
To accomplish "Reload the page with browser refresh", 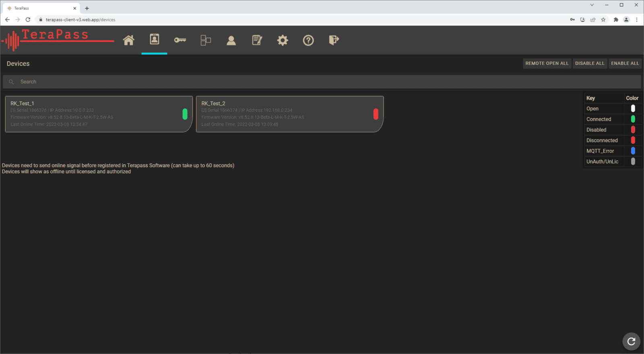I will point(28,19).
